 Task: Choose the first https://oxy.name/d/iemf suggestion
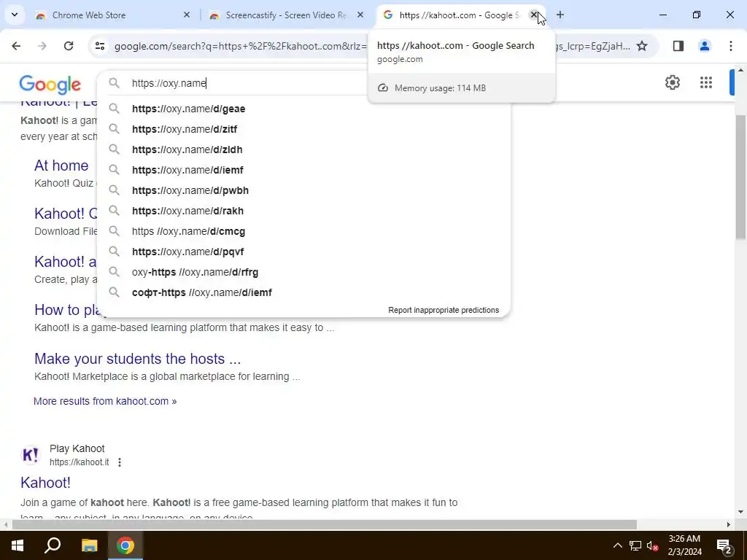click(303, 170)
